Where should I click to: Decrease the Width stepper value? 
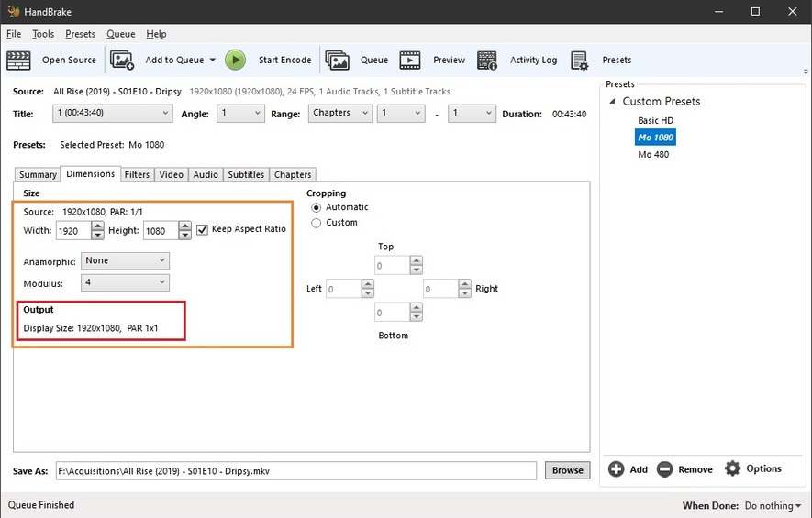click(x=97, y=235)
